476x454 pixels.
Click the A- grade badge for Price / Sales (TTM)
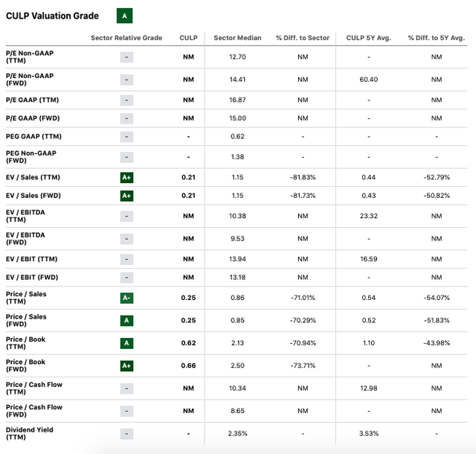126,298
